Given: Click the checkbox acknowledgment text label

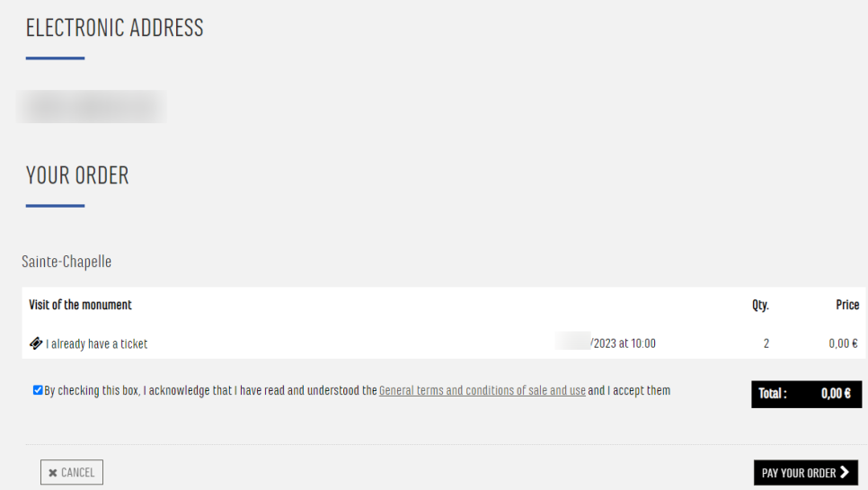Looking at the screenshot, I should pyautogui.click(x=357, y=390).
